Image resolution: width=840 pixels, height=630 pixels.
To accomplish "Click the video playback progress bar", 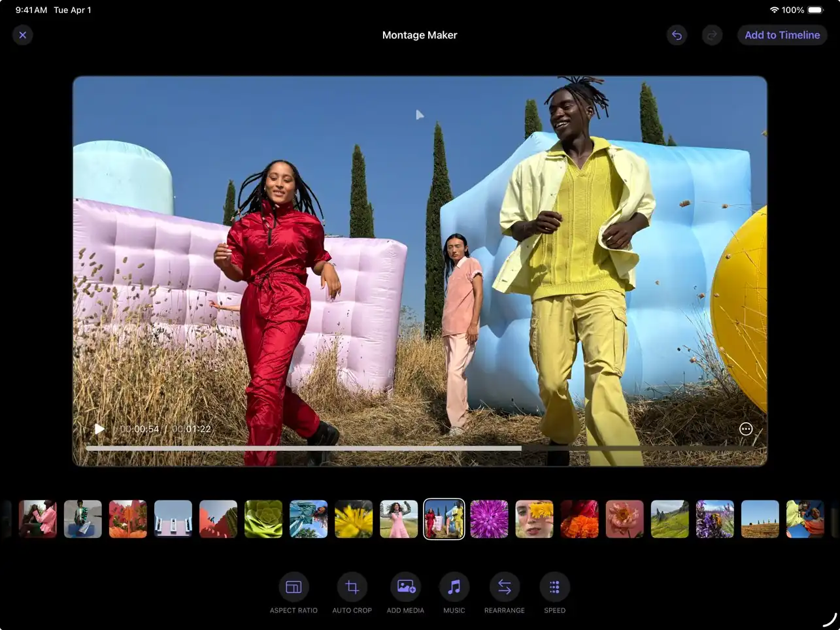I will click(x=418, y=448).
